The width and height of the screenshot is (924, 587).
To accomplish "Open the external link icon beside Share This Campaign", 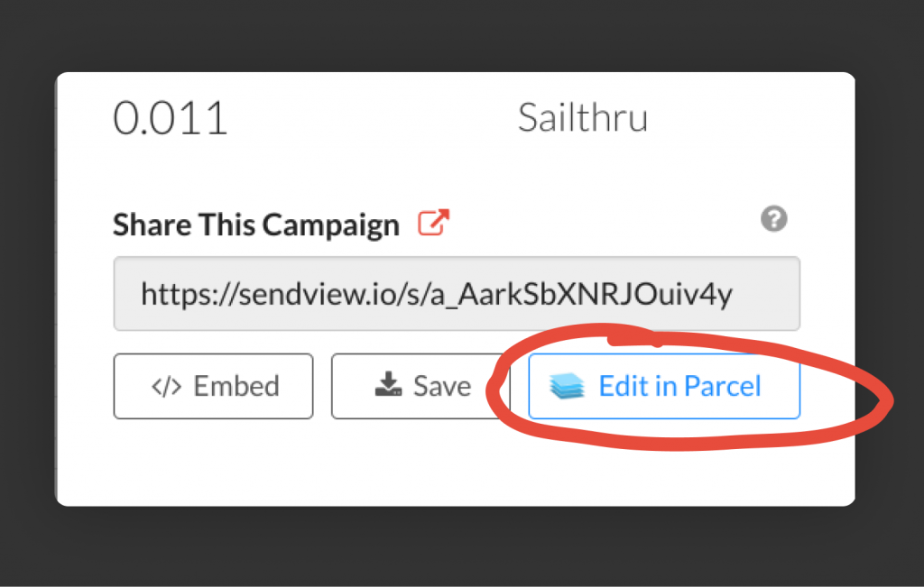I will 433,223.
